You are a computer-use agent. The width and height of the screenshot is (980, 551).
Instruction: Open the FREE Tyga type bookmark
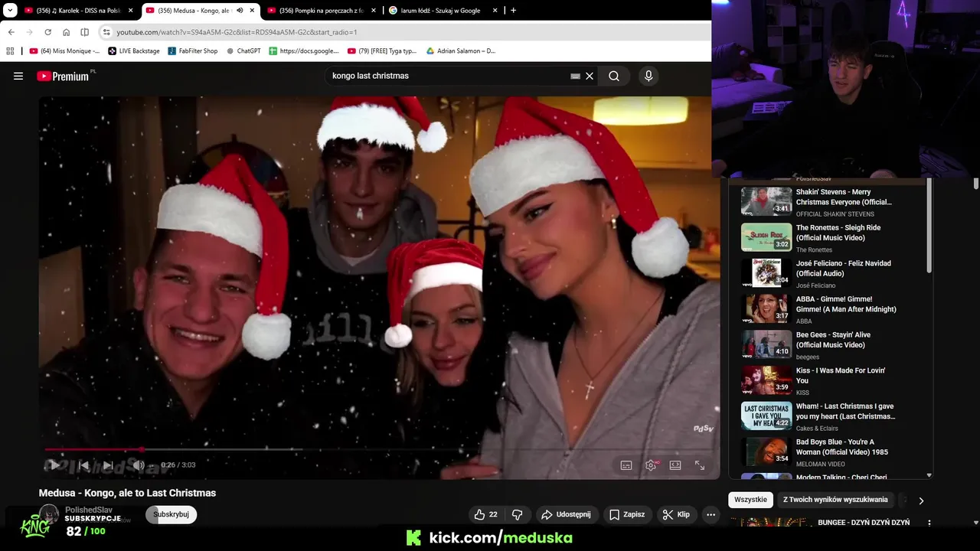pyautogui.click(x=382, y=51)
